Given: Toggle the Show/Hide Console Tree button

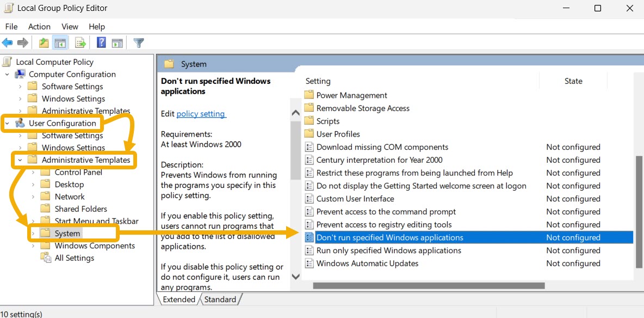Looking at the screenshot, I should 60,42.
